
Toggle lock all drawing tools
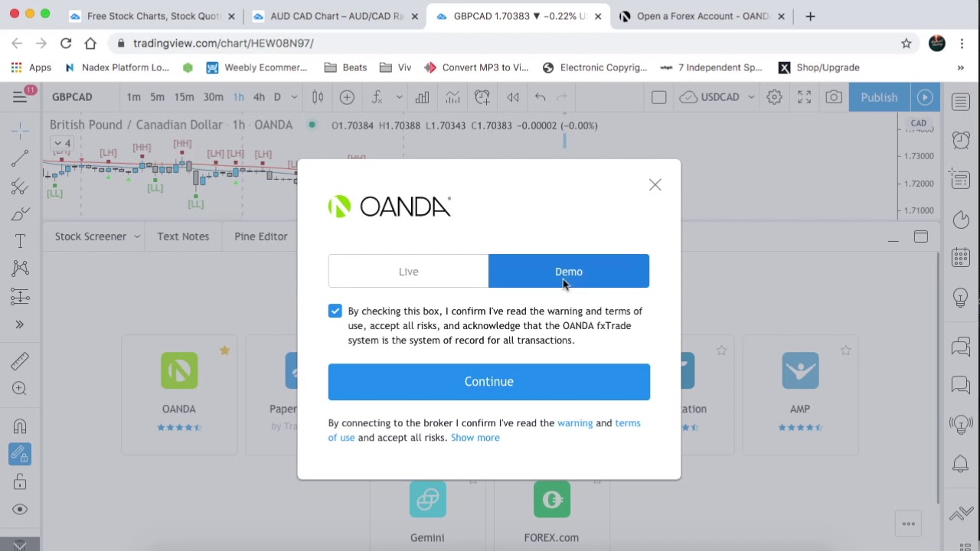pyautogui.click(x=20, y=482)
